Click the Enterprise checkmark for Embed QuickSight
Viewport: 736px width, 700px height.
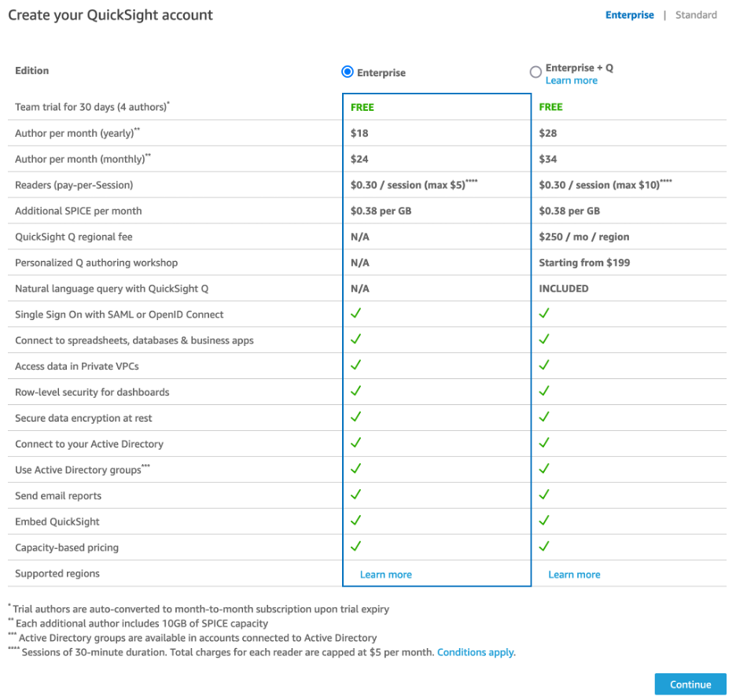[356, 521]
